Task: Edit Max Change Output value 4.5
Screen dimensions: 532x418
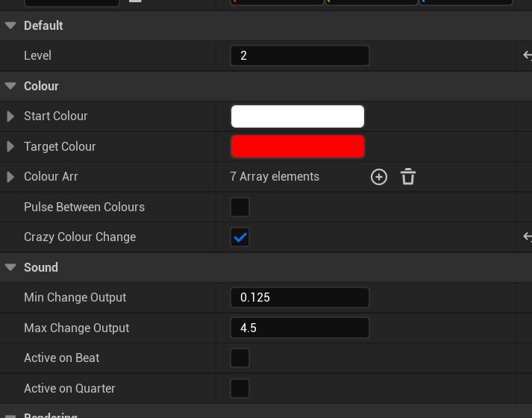Action: tap(300, 328)
